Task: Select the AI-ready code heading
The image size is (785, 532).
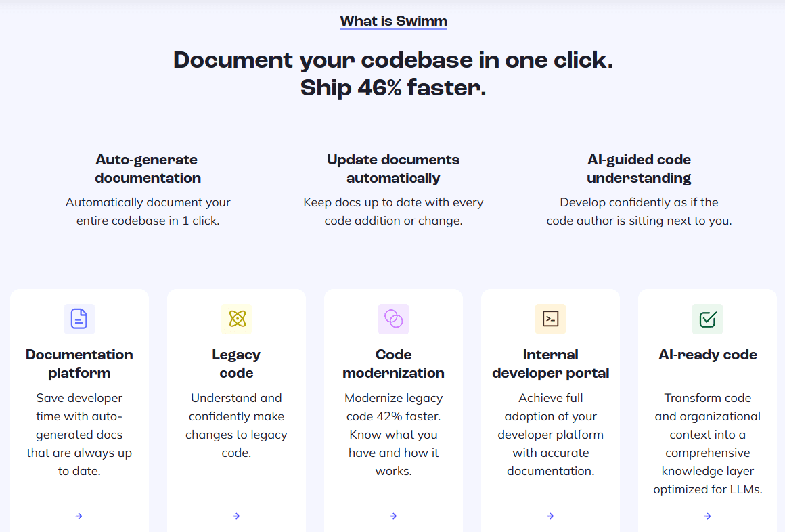Action: tap(707, 354)
